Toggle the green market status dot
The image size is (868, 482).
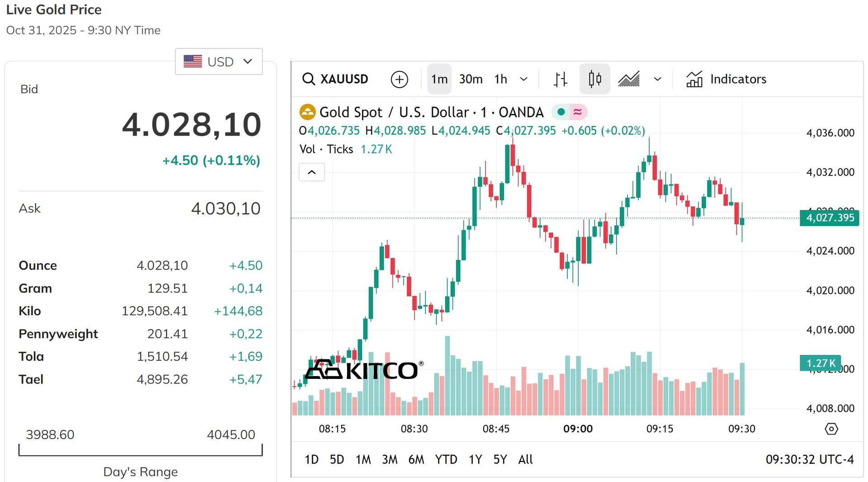click(x=561, y=112)
